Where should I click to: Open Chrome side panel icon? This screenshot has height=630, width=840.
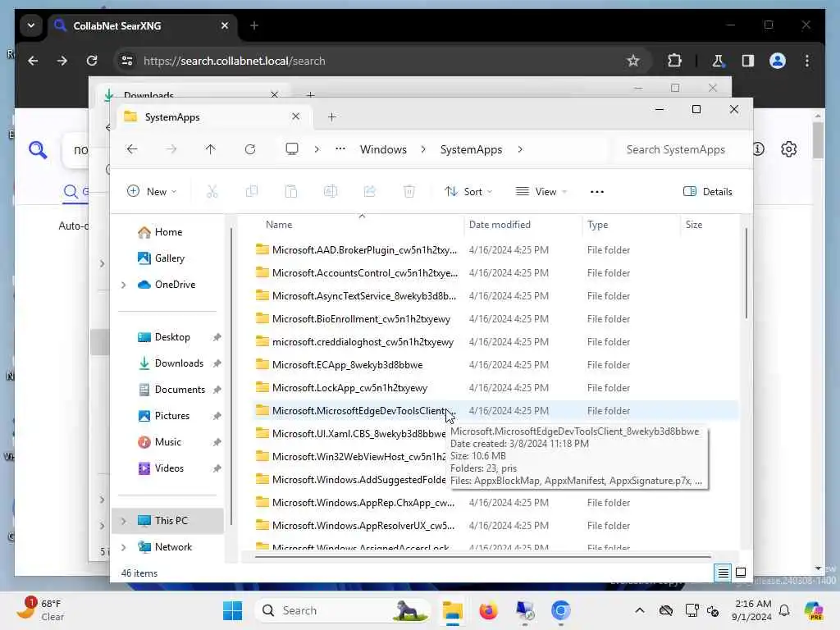click(x=748, y=61)
